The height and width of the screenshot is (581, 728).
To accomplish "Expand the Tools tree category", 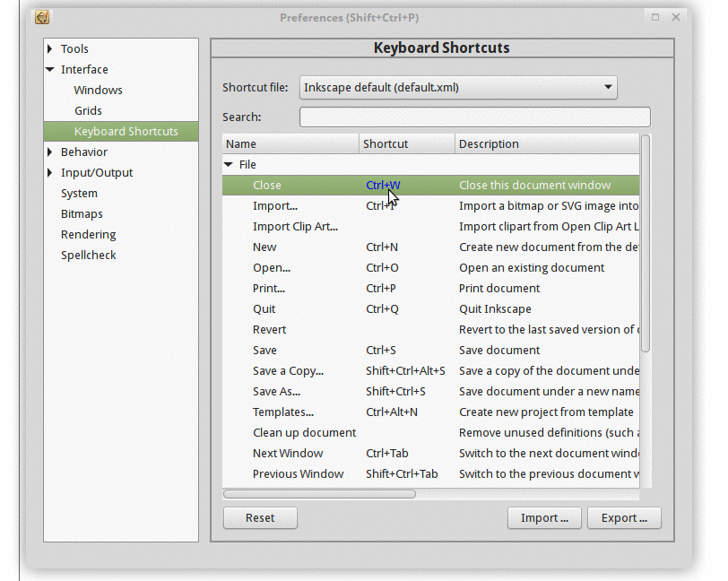I will [x=51, y=49].
